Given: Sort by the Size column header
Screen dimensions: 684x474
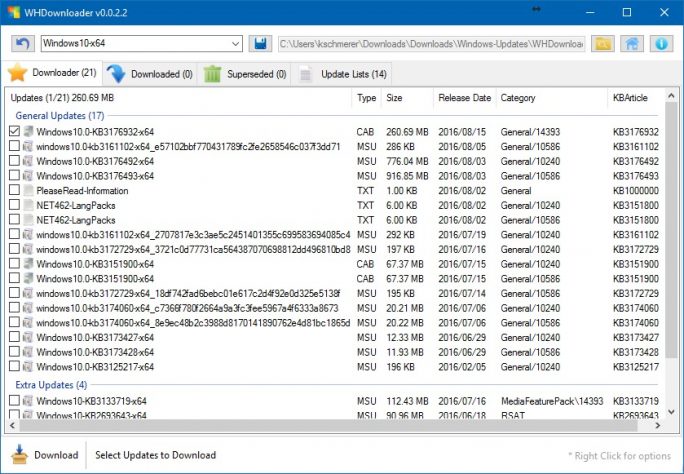Looking at the screenshot, I should [407, 98].
